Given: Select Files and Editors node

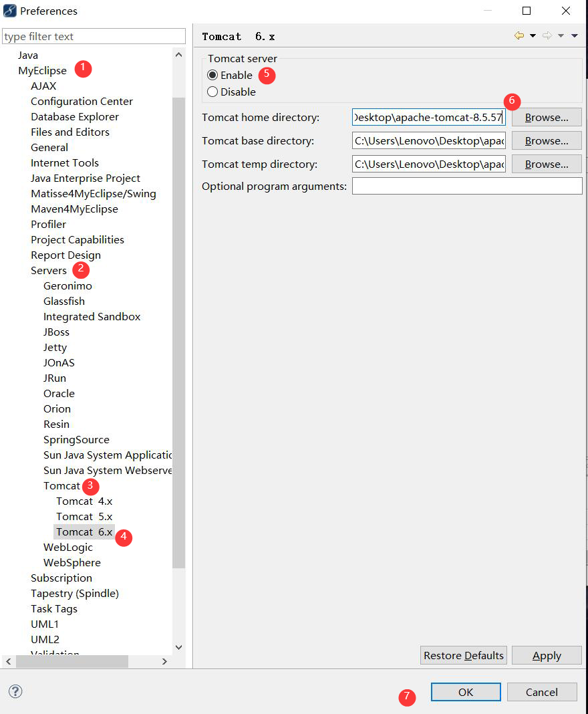Looking at the screenshot, I should tap(70, 132).
